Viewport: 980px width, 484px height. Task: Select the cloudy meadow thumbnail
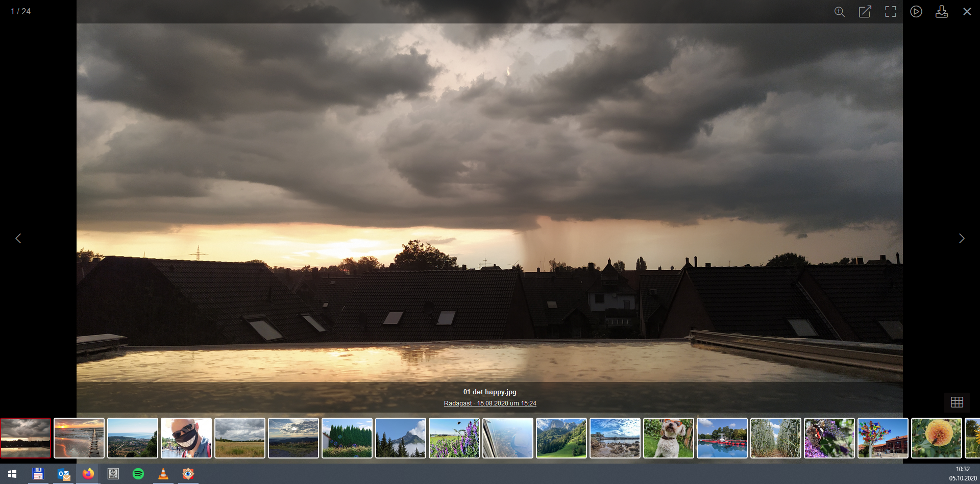[240, 438]
